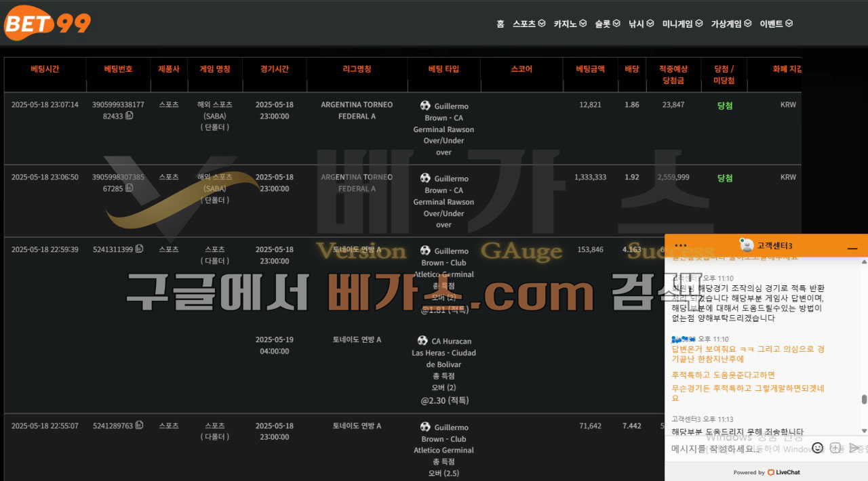Click soccer ball icon in the 23:06:50 bet row

[425, 178]
